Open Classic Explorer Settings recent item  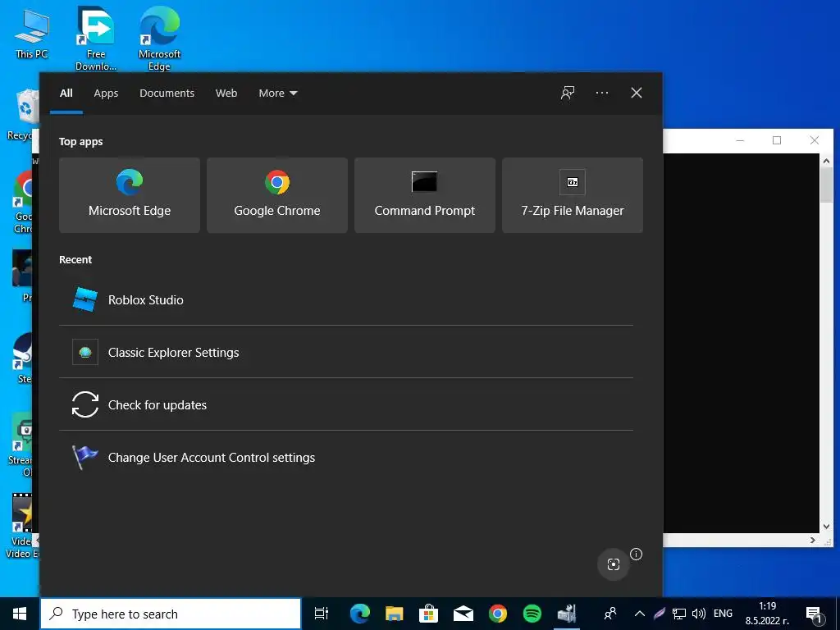(x=346, y=353)
